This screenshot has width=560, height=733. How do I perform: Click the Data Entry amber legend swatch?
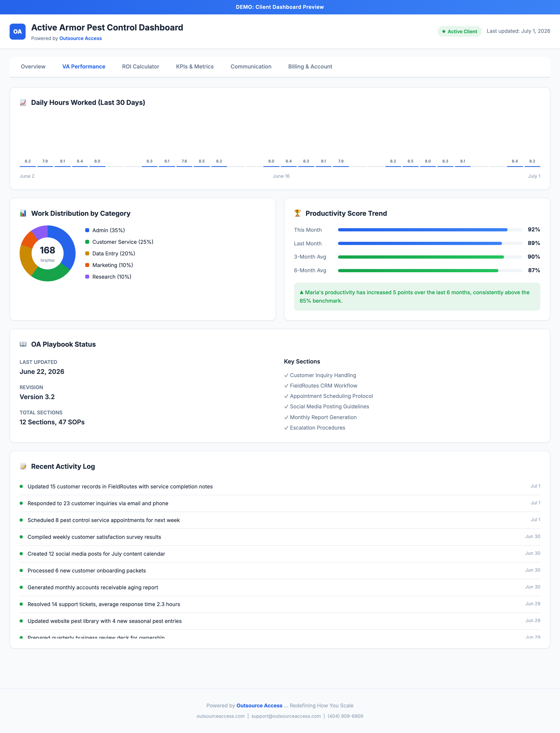point(87,254)
